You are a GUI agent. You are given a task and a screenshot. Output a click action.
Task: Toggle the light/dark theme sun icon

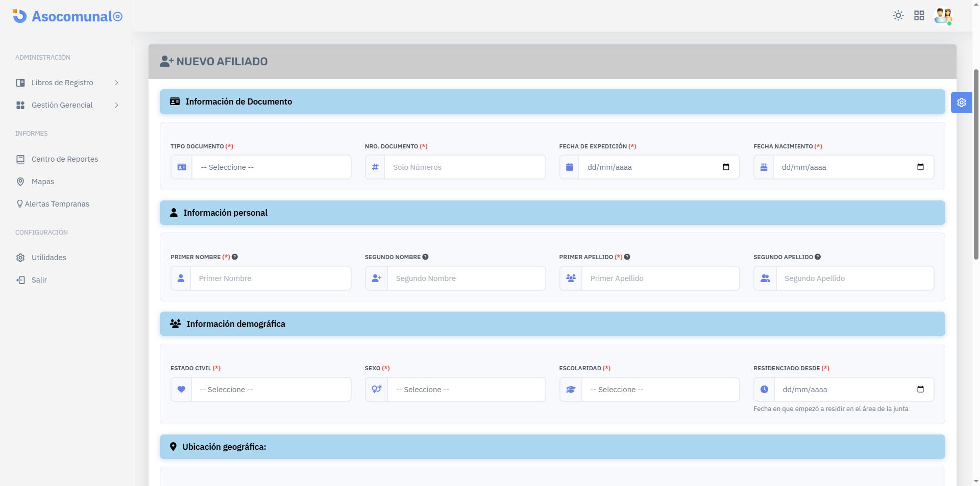pos(898,15)
